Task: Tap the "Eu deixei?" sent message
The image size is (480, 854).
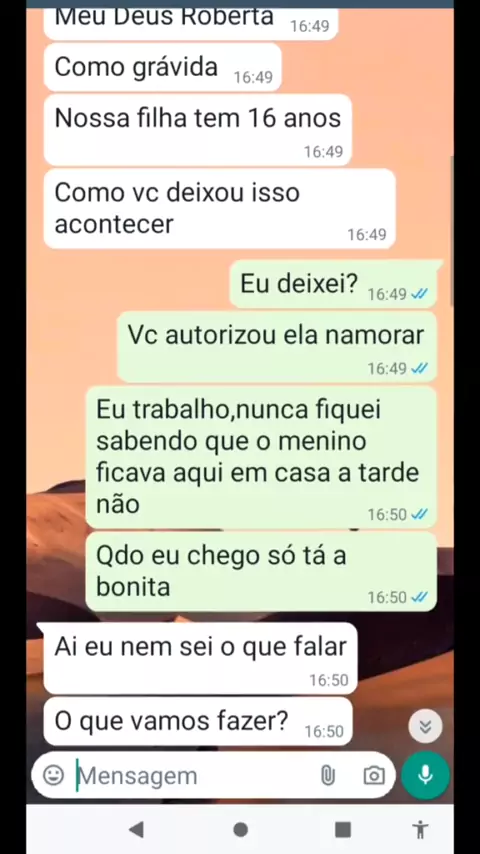Action: [x=336, y=284]
